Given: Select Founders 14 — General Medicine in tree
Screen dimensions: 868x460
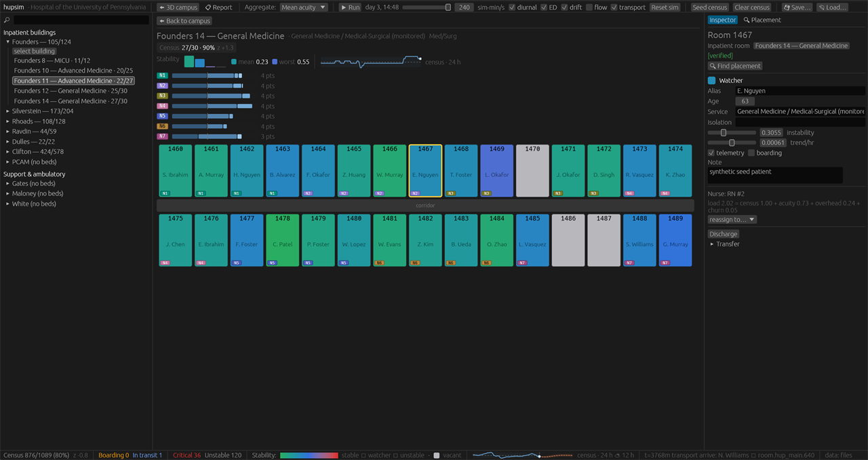Looking at the screenshot, I should click(71, 101).
